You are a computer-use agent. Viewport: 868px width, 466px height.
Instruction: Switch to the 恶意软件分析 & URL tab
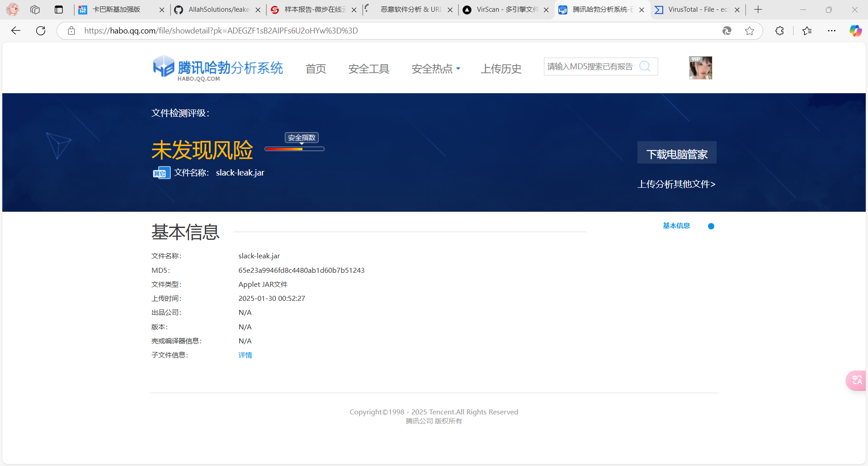pos(410,10)
